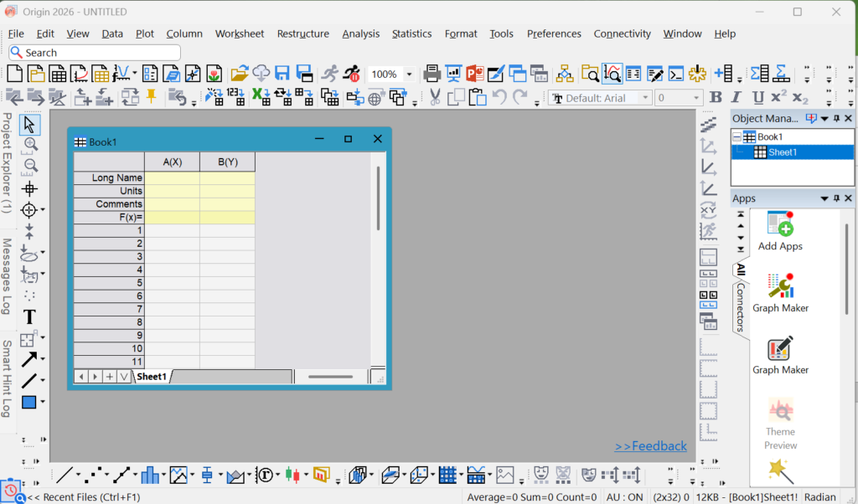Open Project Explorer from toolbar icon
The height and width of the screenshot is (504, 858).
(x=590, y=73)
